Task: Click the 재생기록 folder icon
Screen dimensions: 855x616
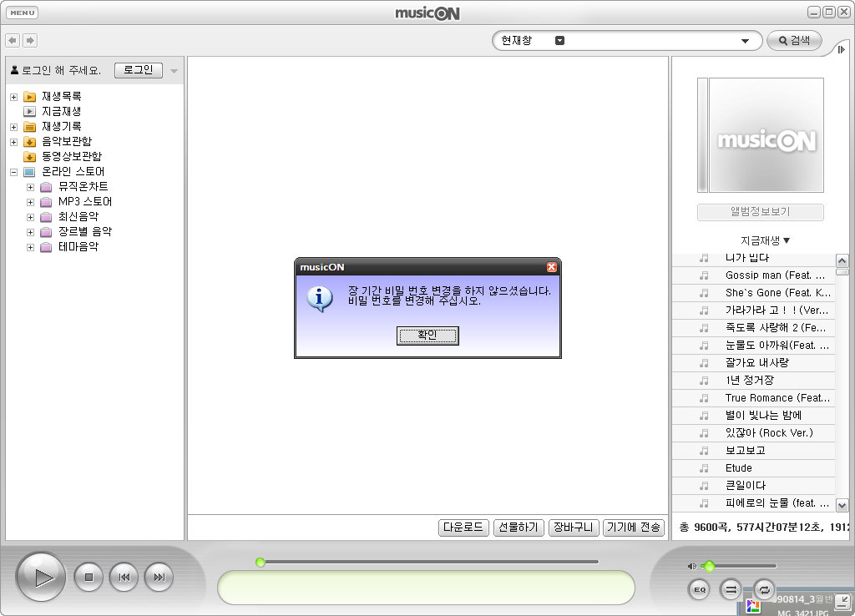Action: tap(30, 127)
